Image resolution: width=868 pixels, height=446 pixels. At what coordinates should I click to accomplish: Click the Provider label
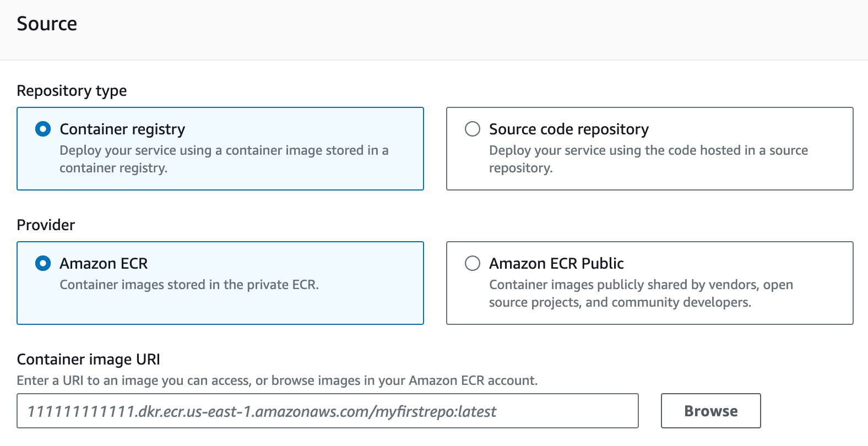(46, 225)
